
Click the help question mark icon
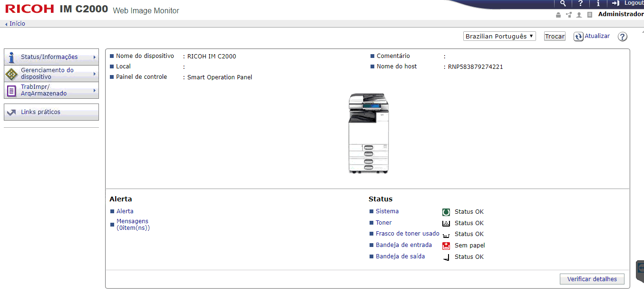pyautogui.click(x=580, y=4)
